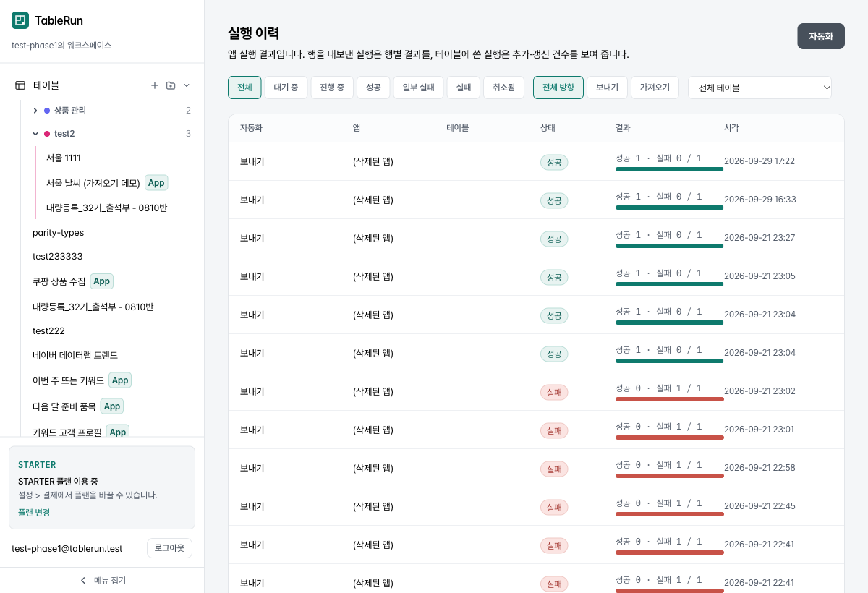Select the 실패 filter chip
The width and height of the screenshot is (868, 593).
(464, 88)
